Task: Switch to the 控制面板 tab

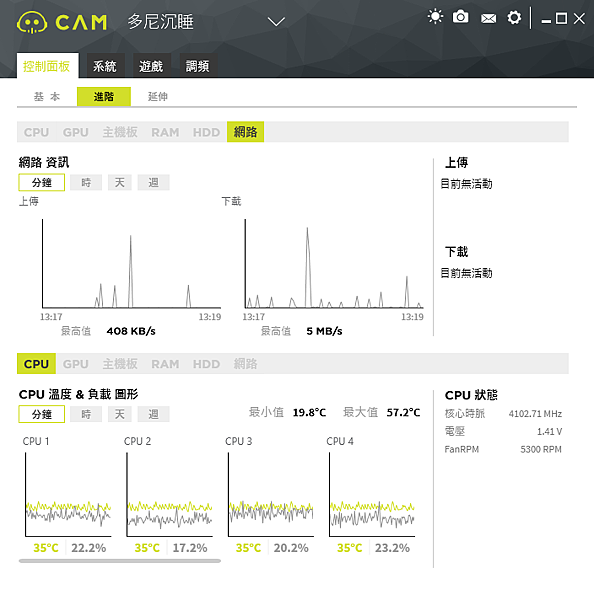Action: (x=47, y=66)
